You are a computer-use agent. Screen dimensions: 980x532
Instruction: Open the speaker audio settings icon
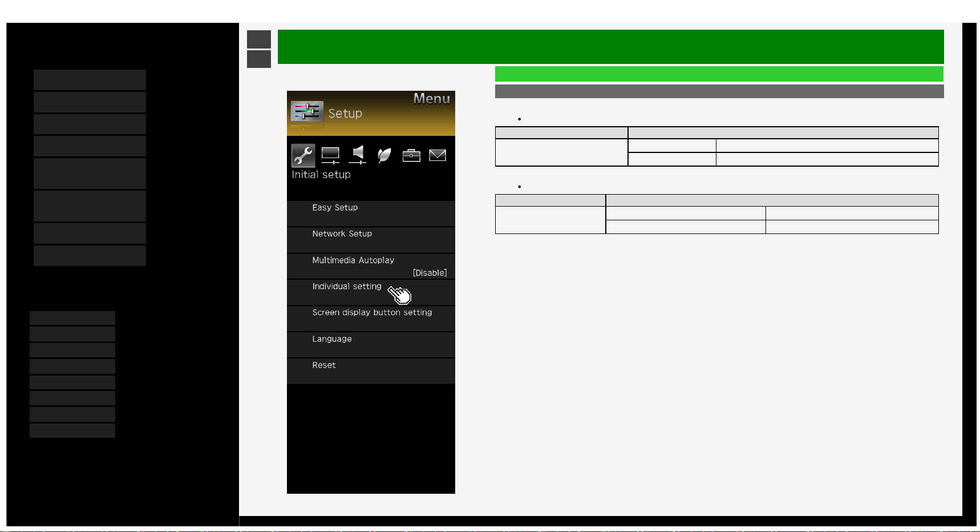[358, 155]
